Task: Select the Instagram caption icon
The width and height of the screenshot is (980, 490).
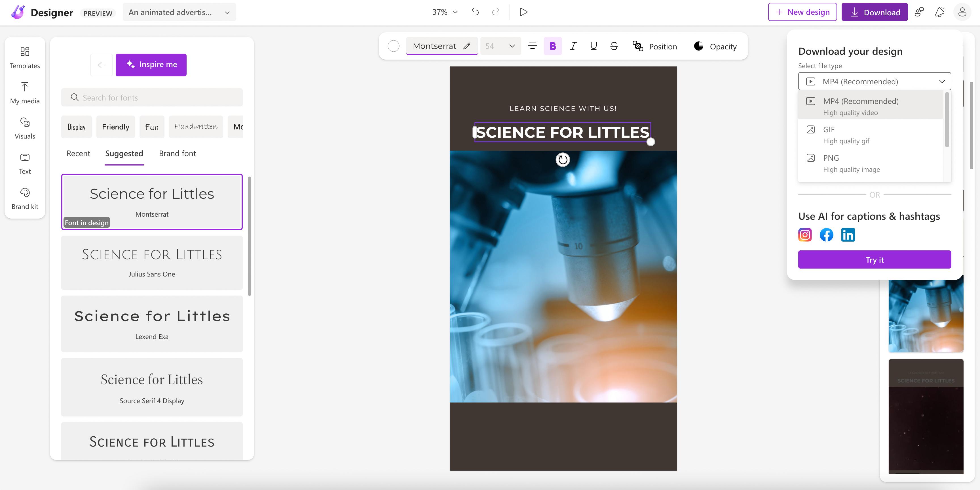Action: click(x=805, y=235)
